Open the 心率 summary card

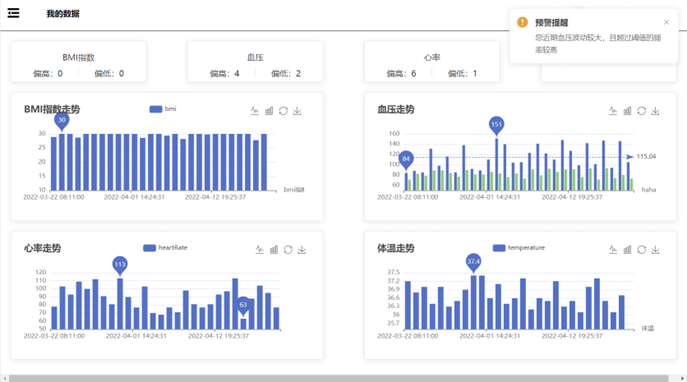coord(432,62)
